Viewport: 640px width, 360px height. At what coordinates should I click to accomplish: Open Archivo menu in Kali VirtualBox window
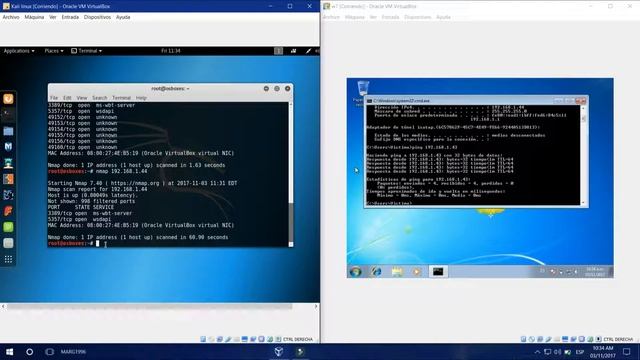tap(11, 17)
